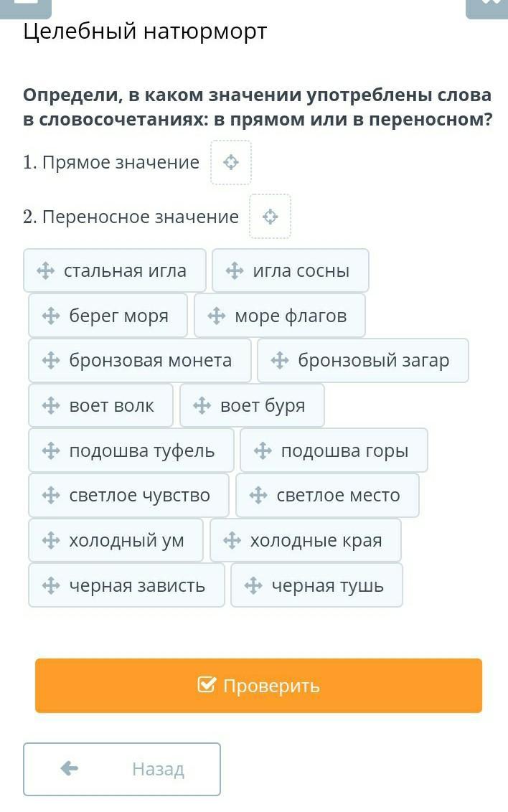
Task: Select the 'светлое чувство' chip
Action: coord(128,495)
